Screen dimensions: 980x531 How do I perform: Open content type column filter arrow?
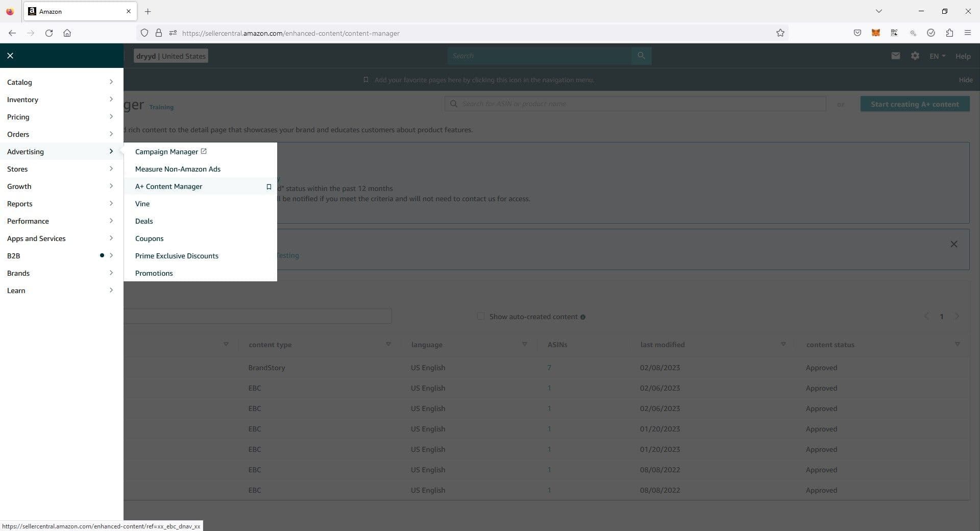(388, 345)
